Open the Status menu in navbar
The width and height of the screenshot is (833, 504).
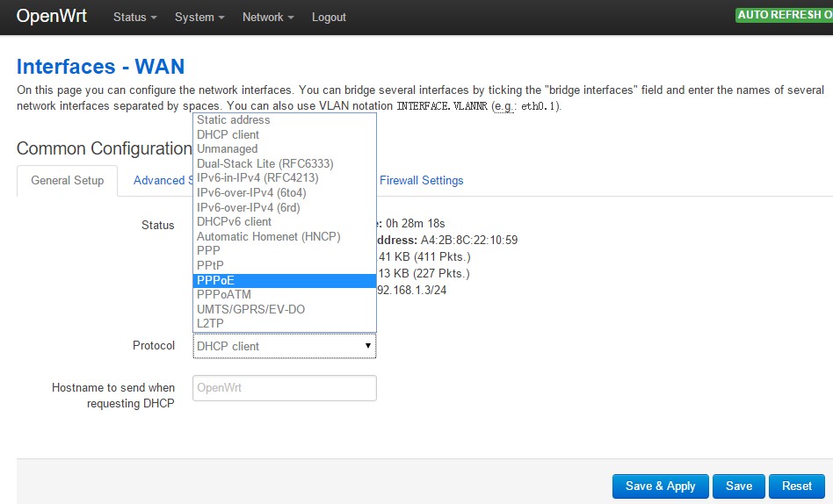coord(134,17)
